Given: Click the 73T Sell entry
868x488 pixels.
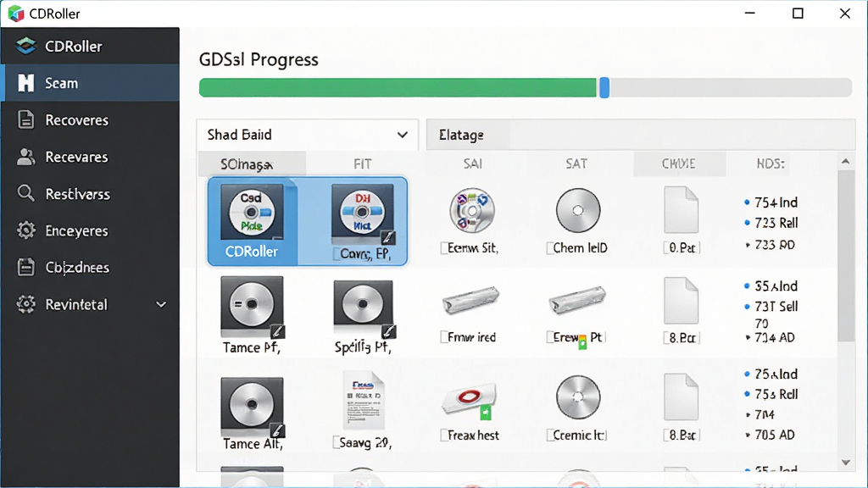Looking at the screenshot, I should coord(771,307).
